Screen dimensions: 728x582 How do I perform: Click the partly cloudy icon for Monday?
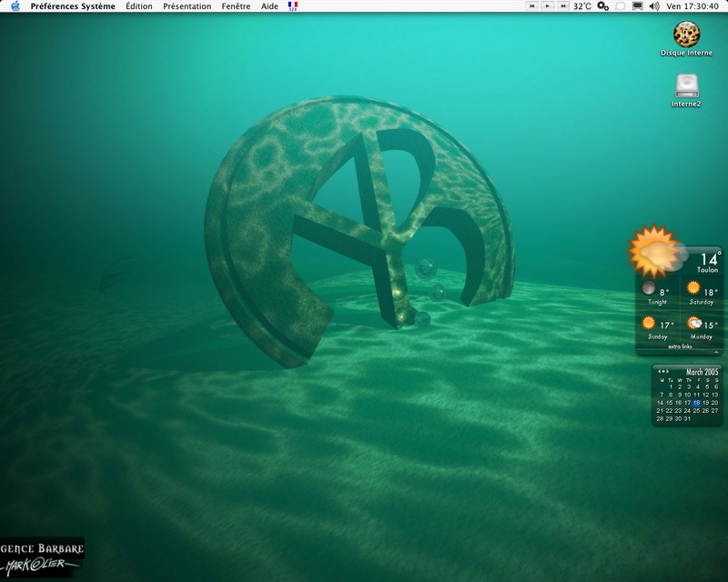tap(694, 323)
